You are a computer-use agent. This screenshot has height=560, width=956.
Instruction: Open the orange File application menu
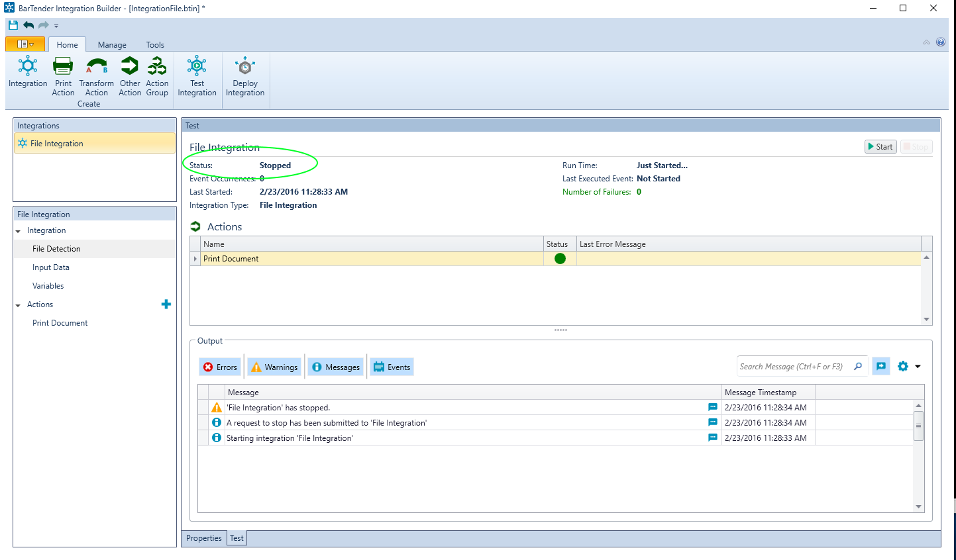[x=25, y=44]
